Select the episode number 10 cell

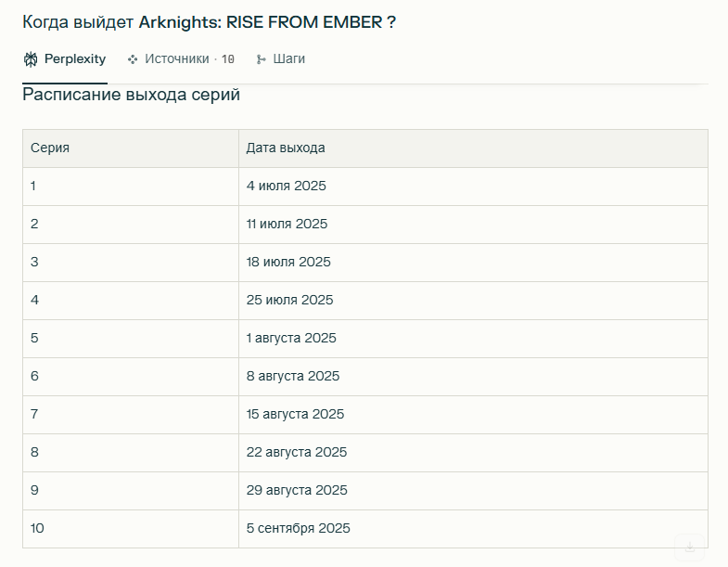click(x=131, y=529)
